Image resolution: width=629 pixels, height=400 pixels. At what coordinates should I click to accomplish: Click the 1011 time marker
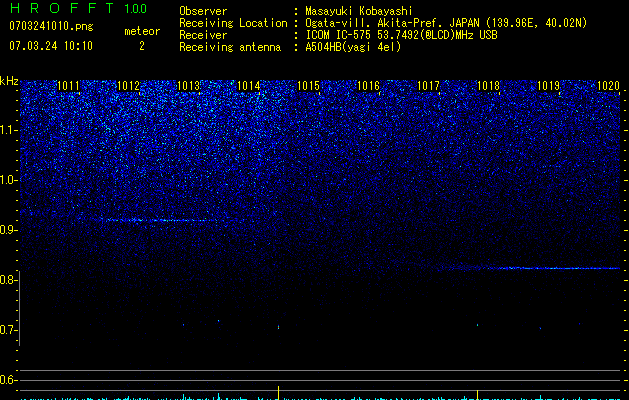[x=68, y=86]
